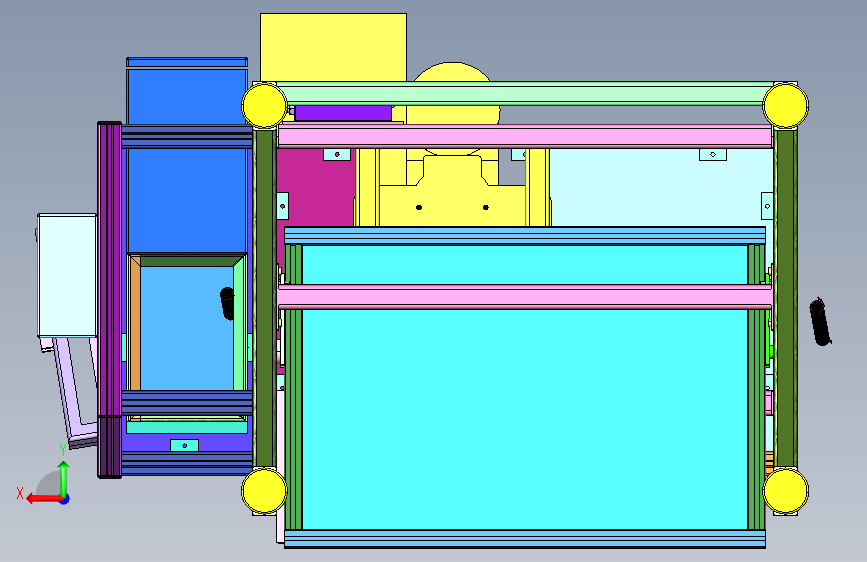Pick the bottom-left yellow corner sphere
The width and height of the screenshot is (867, 562).
(264, 491)
